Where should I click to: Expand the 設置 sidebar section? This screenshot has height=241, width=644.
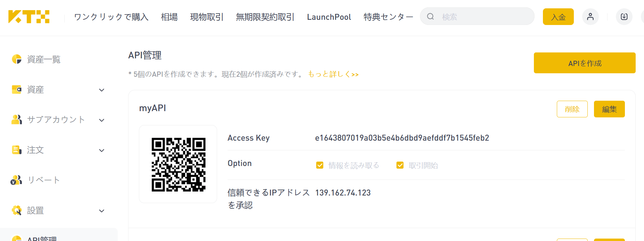tap(102, 211)
